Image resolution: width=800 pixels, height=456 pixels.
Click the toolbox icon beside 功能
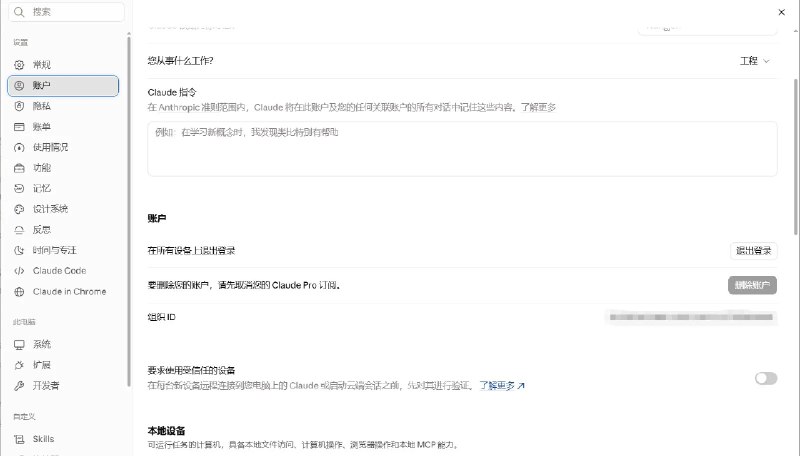[x=19, y=168]
